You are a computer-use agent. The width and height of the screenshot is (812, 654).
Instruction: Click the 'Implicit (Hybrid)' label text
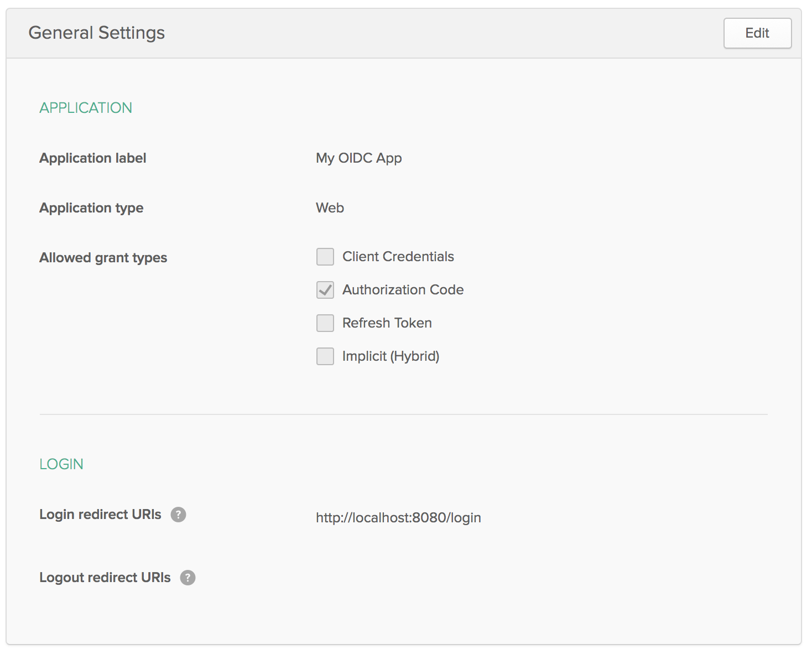pyautogui.click(x=391, y=356)
